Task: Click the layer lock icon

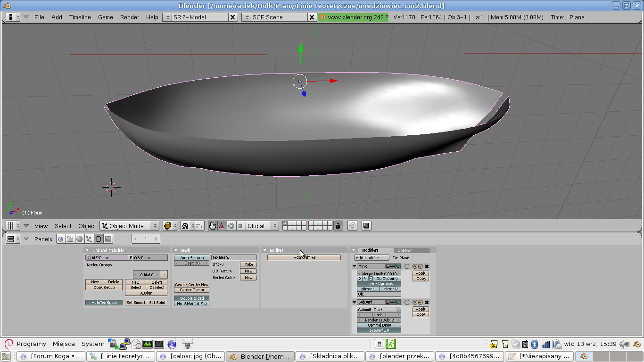Action: coord(338,226)
